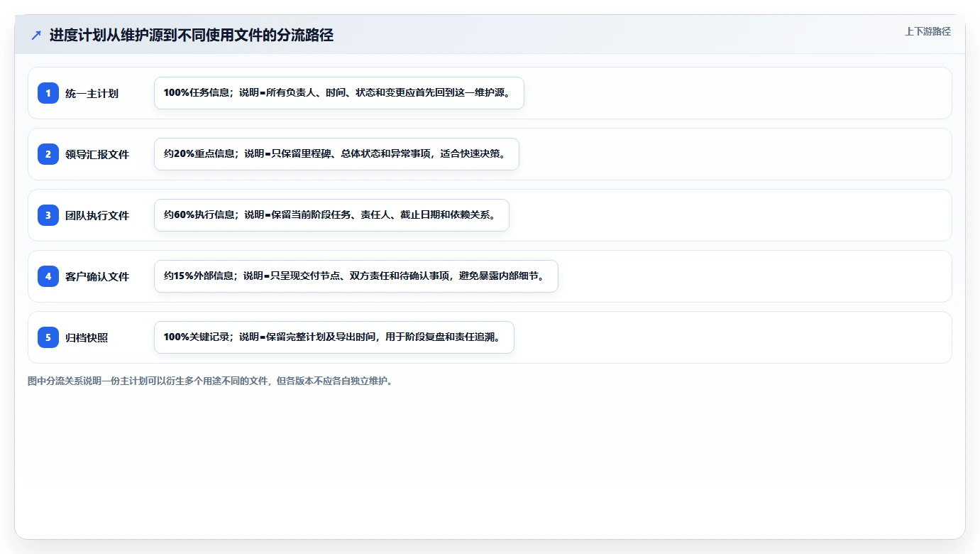The width and height of the screenshot is (980, 554).
Task: Click the 上下游路径 label at top right
Action: [x=927, y=31]
